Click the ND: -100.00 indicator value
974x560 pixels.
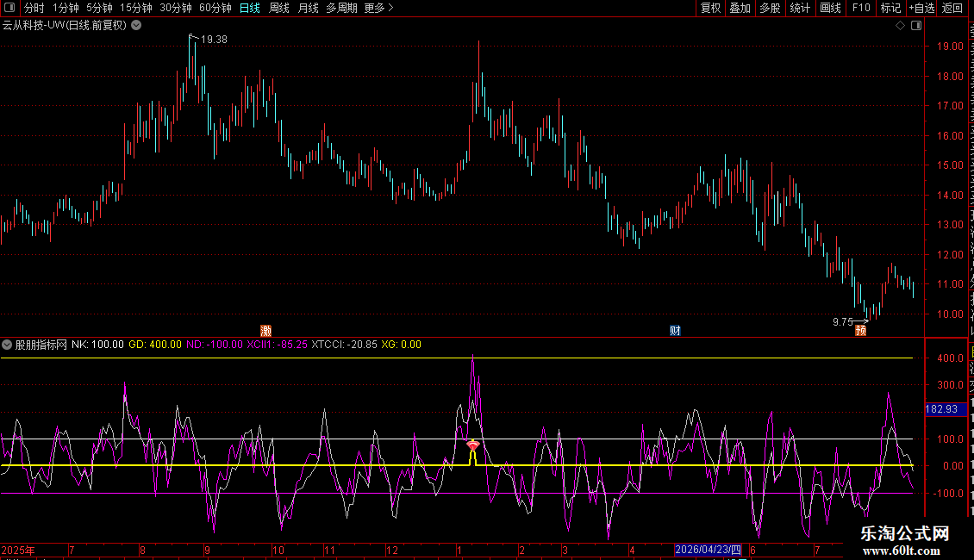coord(215,345)
